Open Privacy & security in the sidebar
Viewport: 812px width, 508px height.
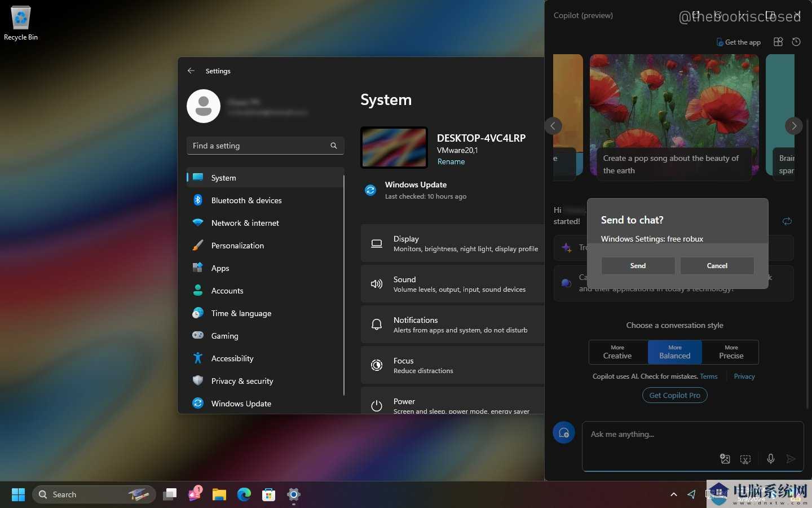pyautogui.click(x=264, y=381)
